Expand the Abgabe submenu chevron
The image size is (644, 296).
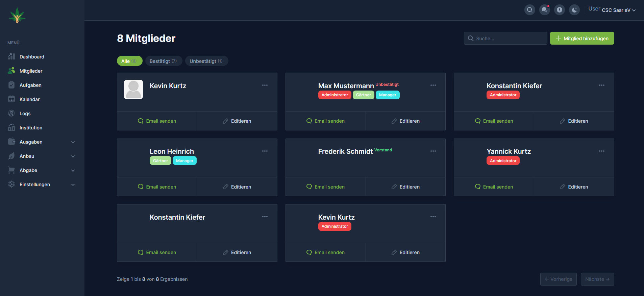(x=73, y=171)
